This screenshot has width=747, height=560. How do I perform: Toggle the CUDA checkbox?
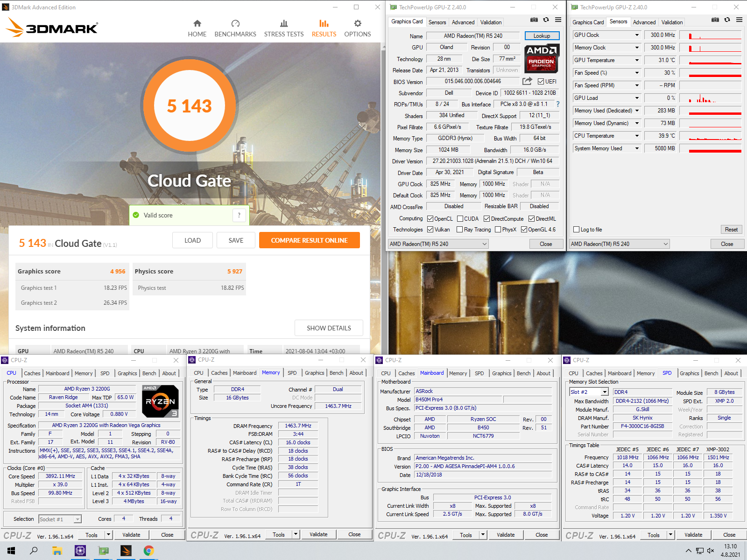460,219
